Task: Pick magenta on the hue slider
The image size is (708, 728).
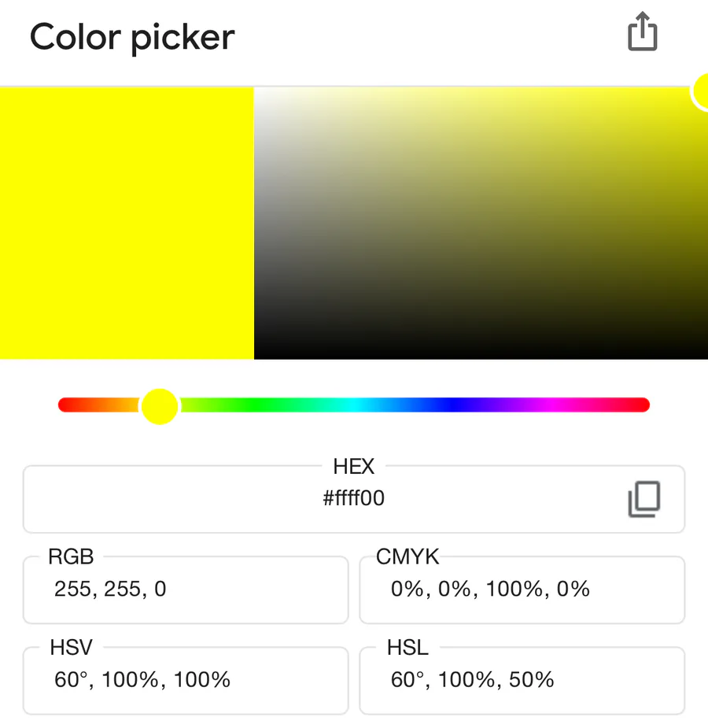Action: click(551, 405)
